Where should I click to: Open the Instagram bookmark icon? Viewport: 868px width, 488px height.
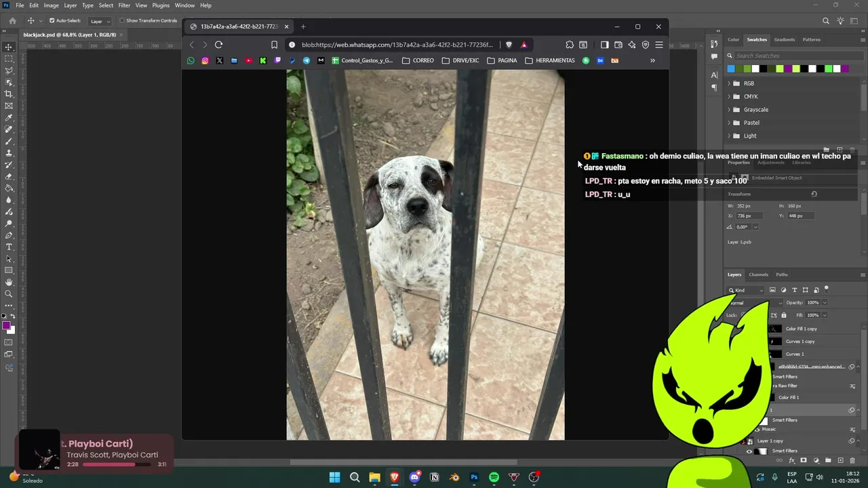click(205, 60)
